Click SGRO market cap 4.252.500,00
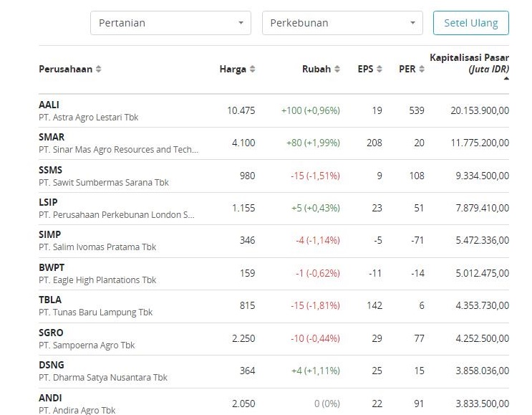The image size is (532, 415). (x=483, y=338)
